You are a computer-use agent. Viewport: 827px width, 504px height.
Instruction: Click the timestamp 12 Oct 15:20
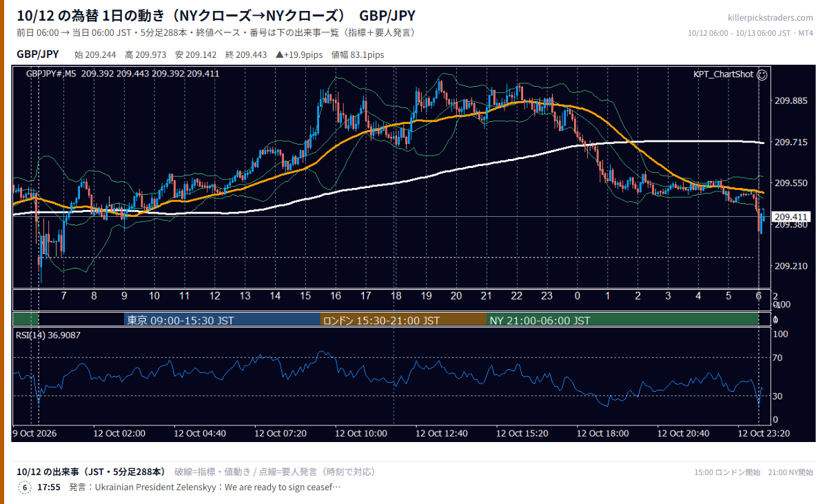pyautogui.click(x=522, y=433)
